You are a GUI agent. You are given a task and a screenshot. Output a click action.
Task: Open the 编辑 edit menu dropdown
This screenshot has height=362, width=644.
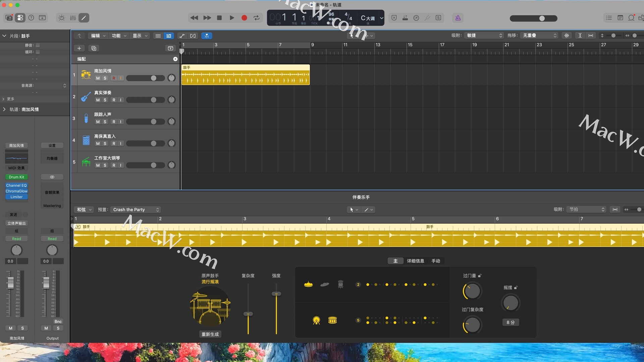tap(98, 36)
